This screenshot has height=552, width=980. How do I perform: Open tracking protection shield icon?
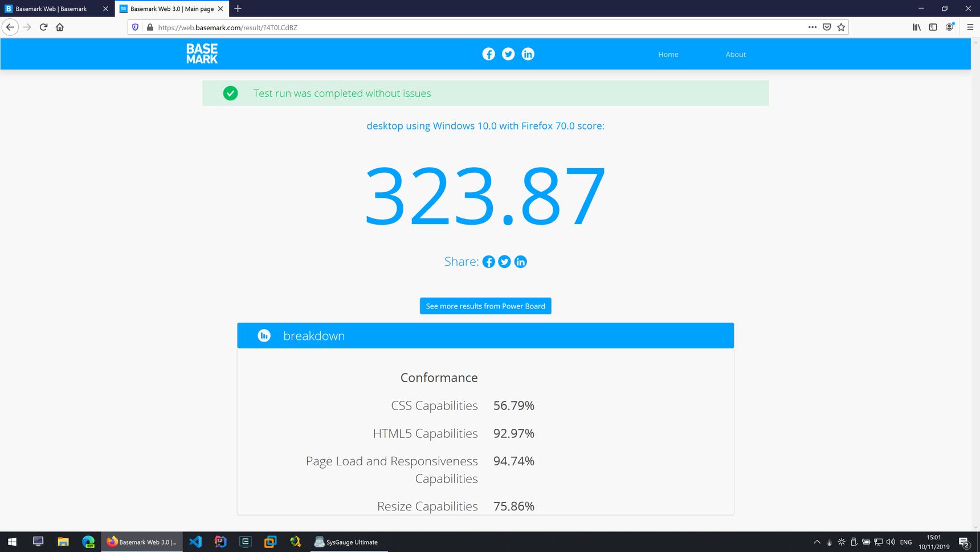[135, 27]
